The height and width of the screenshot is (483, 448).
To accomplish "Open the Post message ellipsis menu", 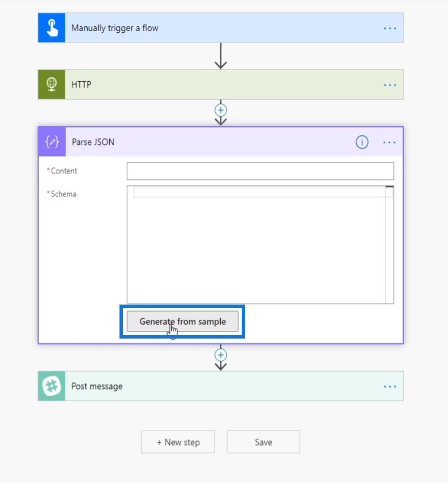I will [390, 386].
